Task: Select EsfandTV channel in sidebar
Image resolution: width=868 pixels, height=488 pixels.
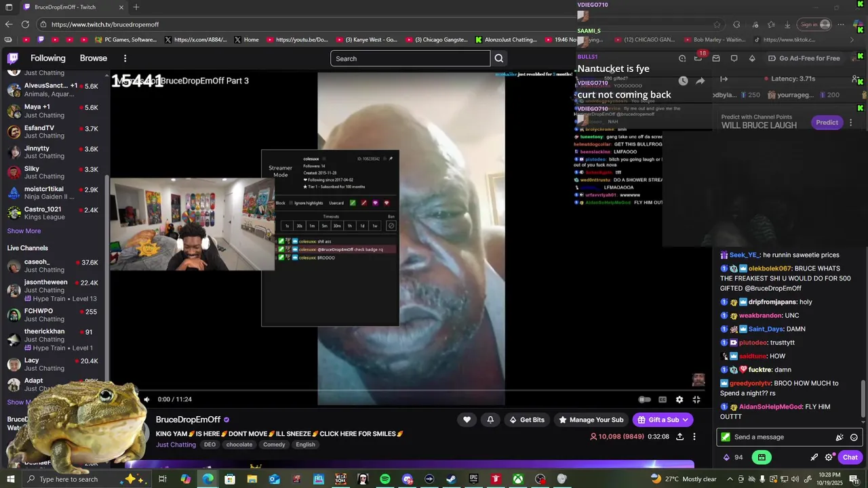Action: pyautogui.click(x=53, y=131)
